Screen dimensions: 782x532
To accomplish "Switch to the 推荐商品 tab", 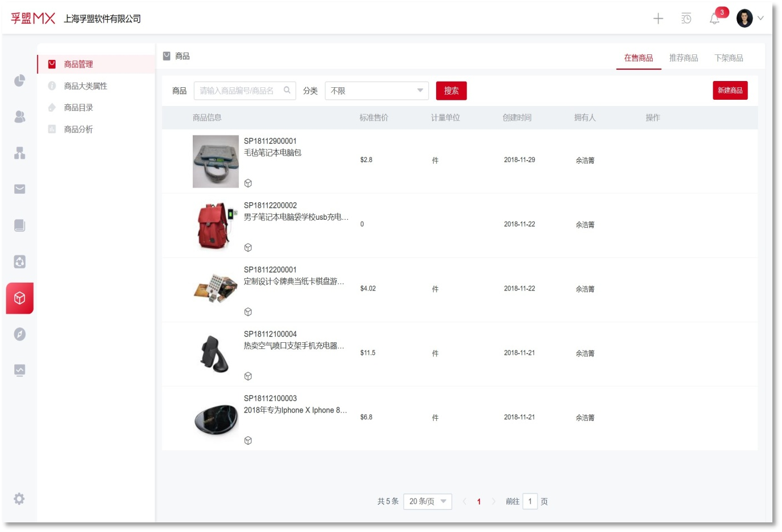I will pyautogui.click(x=683, y=58).
